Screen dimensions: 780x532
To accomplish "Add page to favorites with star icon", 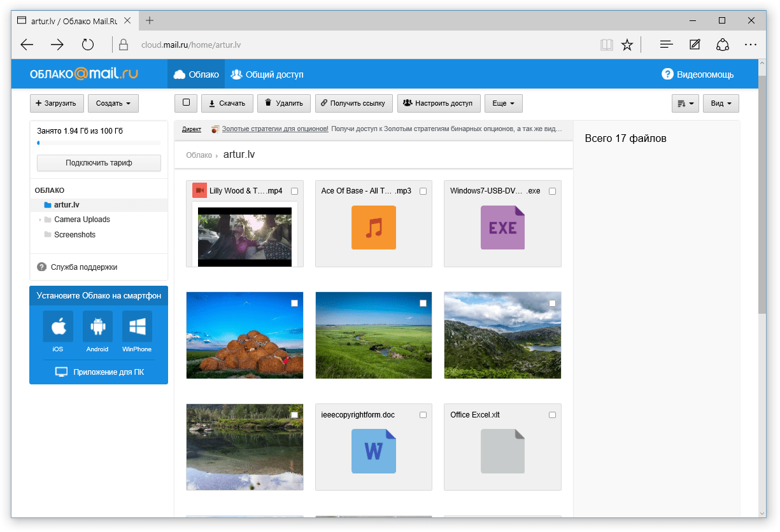I will click(x=627, y=45).
